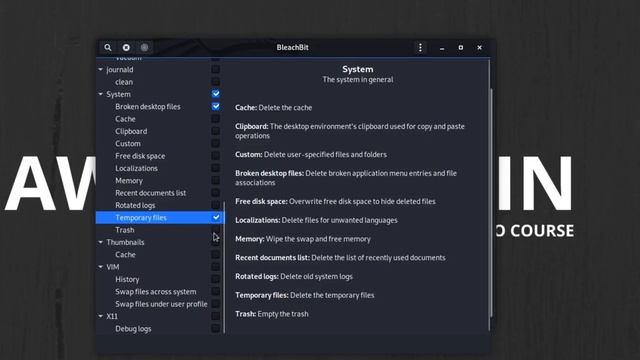
Task: Minimize the BleachBit window
Action: point(442,48)
